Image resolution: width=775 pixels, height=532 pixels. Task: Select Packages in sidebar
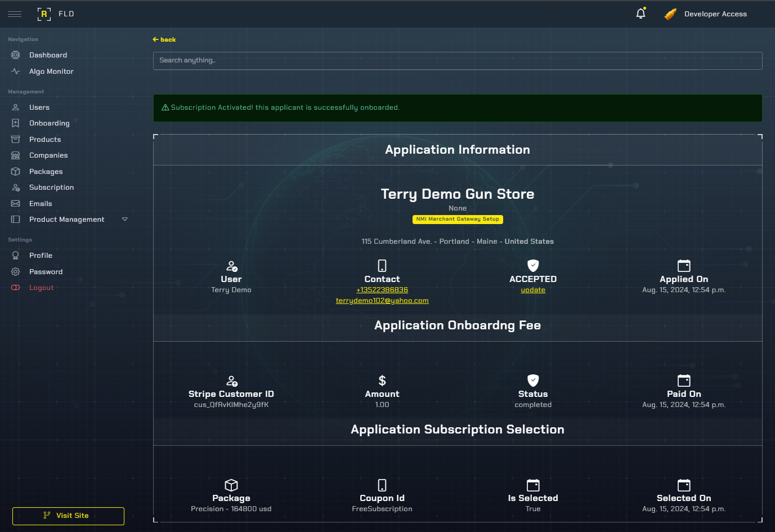[x=46, y=172]
